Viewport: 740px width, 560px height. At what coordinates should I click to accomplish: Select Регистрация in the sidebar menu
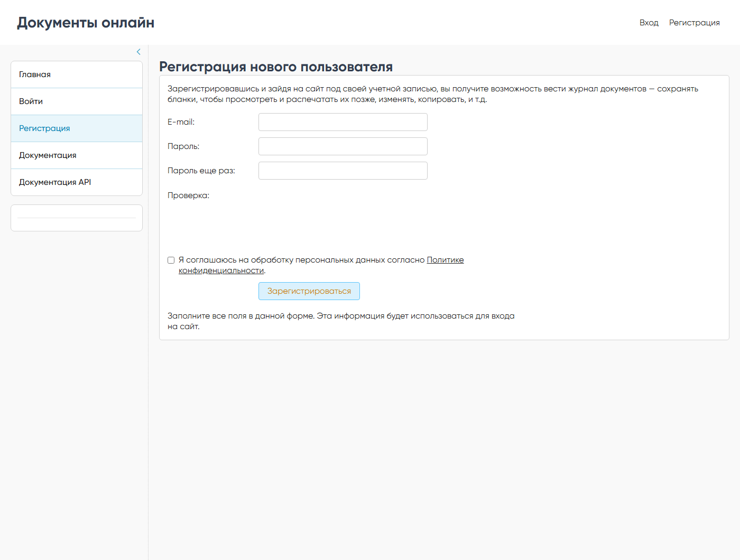(x=77, y=128)
